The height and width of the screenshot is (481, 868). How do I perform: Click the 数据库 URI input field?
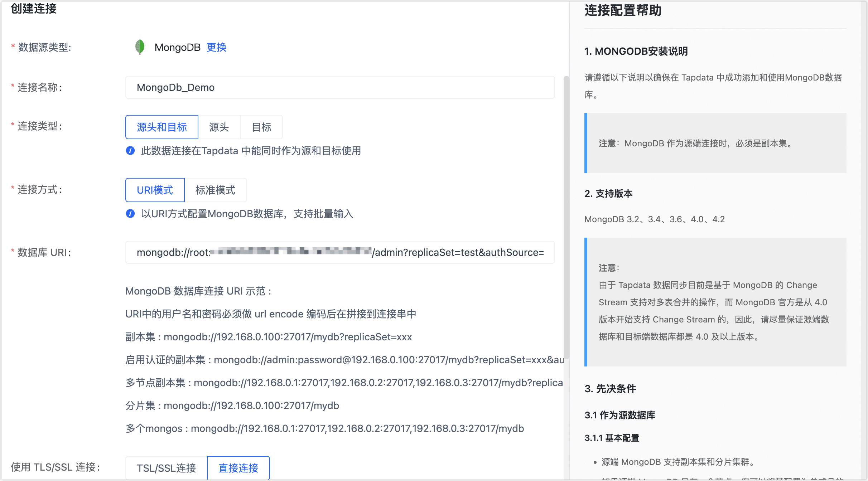click(x=340, y=252)
